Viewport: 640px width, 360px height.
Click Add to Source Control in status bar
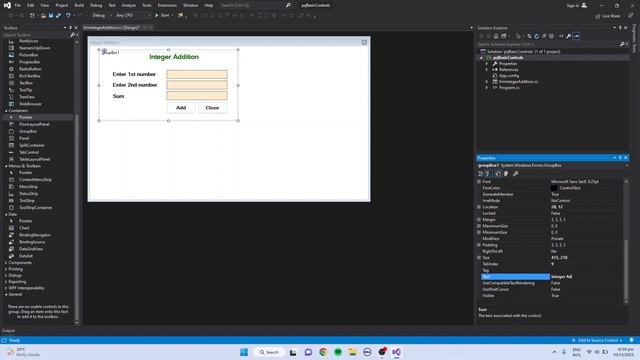(597, 340)
